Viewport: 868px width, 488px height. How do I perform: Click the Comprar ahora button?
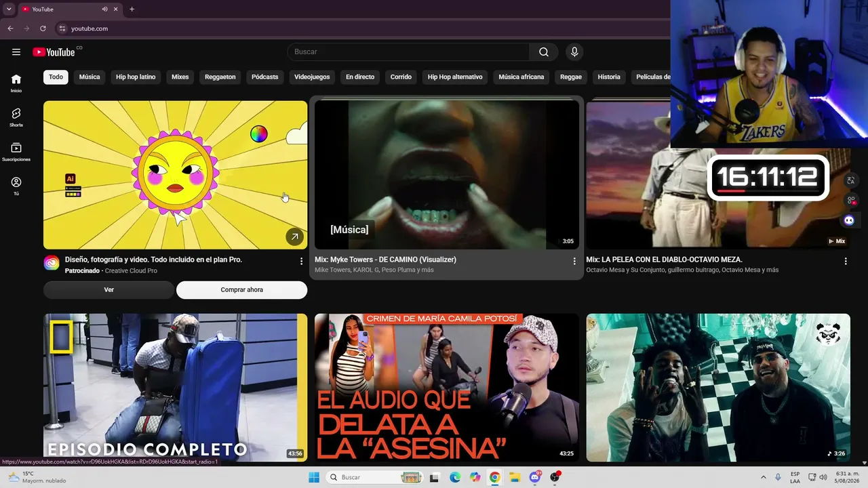(242, 290)
